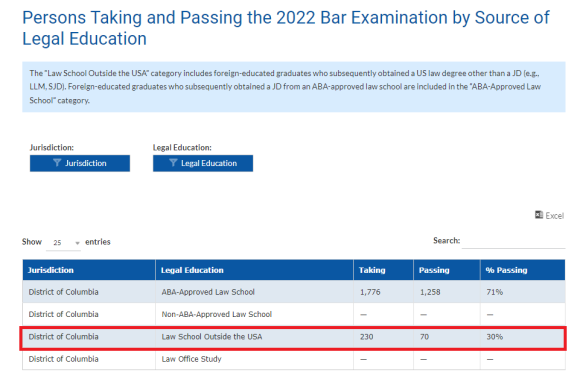Click the funnel icon on Legal Education button
Screen dimensions: 580x381
[x=173, y=163]
